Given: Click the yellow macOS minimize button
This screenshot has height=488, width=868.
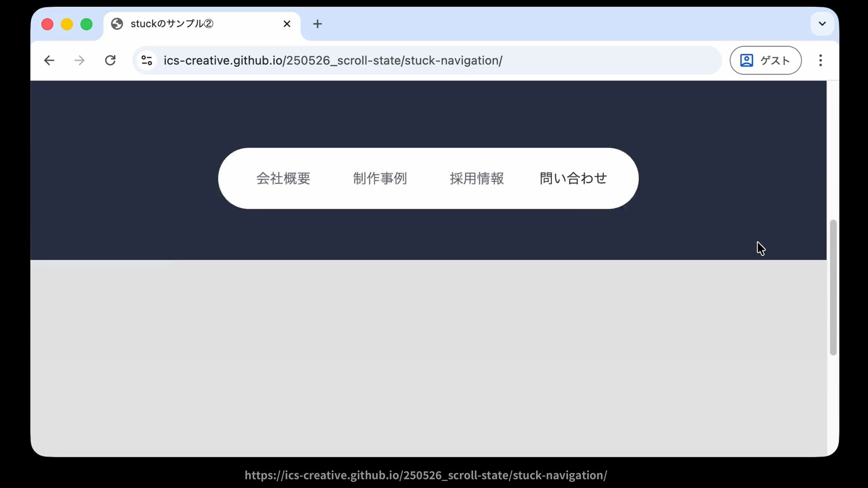Looking at the screenshot, I should (x=67, y=24).
